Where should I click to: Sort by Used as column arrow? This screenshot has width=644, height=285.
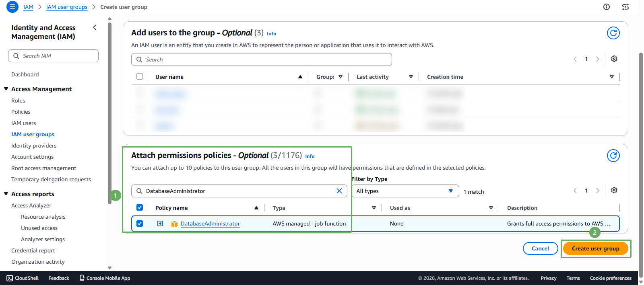coord(491,208)
